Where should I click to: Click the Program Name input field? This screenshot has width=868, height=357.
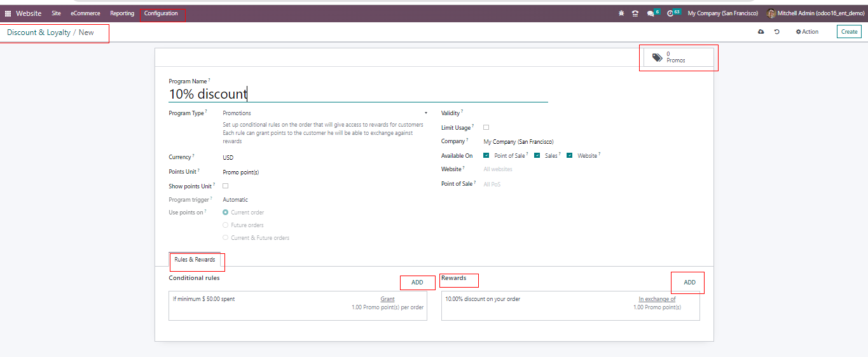point(357,94)
